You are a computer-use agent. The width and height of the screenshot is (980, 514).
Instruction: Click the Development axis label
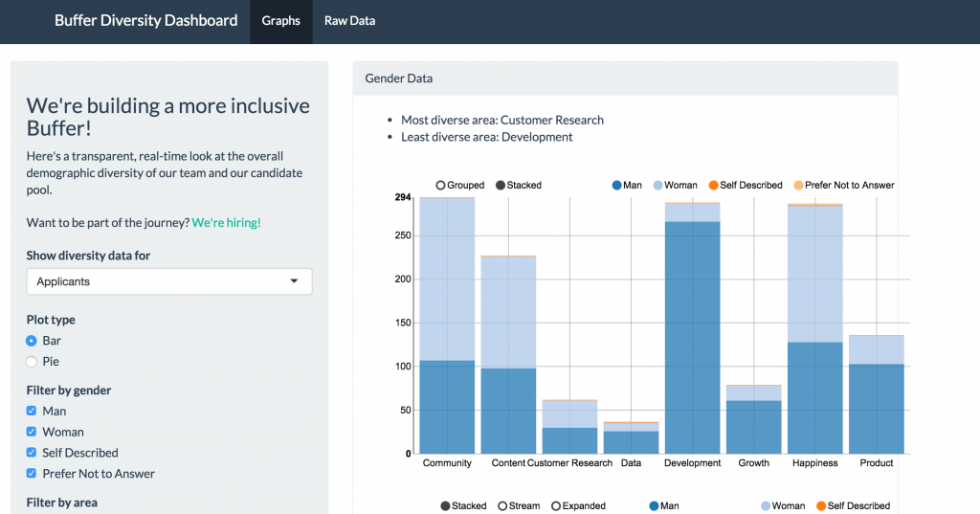(692, 463)
